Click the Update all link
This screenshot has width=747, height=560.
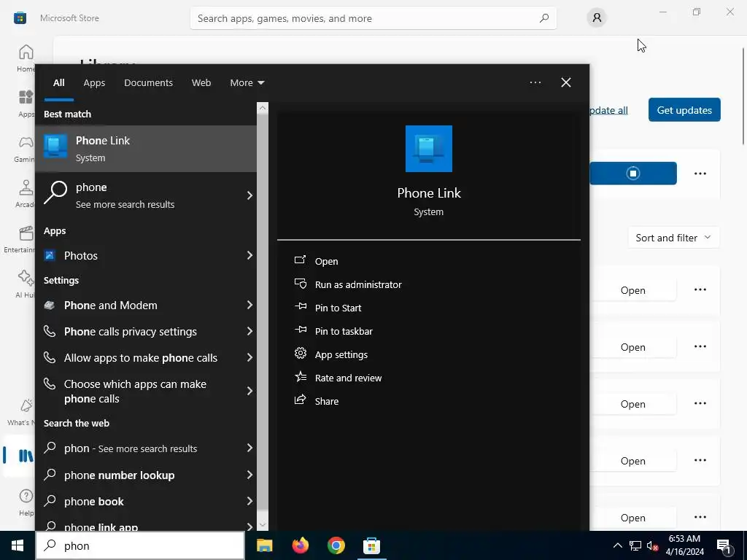click(x=609, y=111)
